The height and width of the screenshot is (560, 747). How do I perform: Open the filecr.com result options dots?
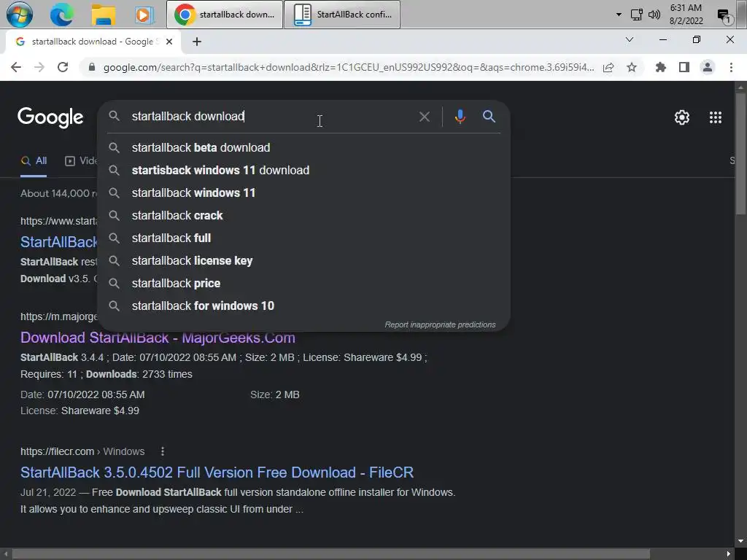click(163, 451)
